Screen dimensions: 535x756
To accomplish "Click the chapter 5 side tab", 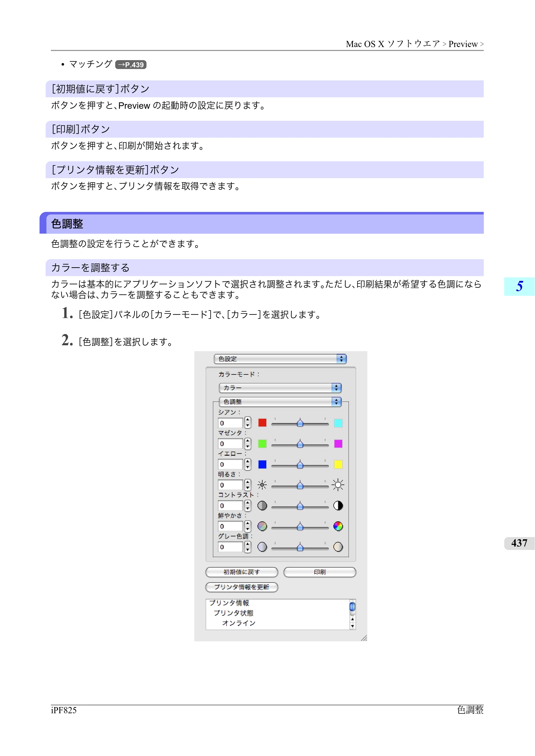I will (x=519, y=286).
